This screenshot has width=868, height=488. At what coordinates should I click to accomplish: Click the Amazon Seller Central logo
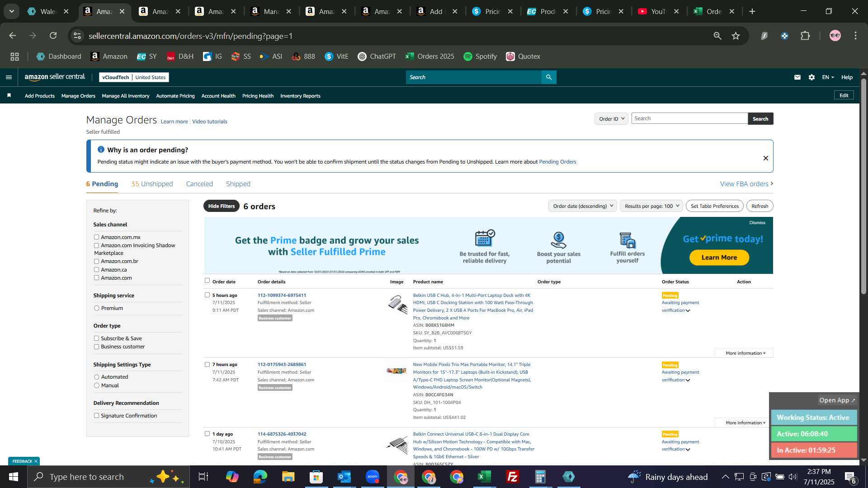pyautogui.click(x=55, y=77)
